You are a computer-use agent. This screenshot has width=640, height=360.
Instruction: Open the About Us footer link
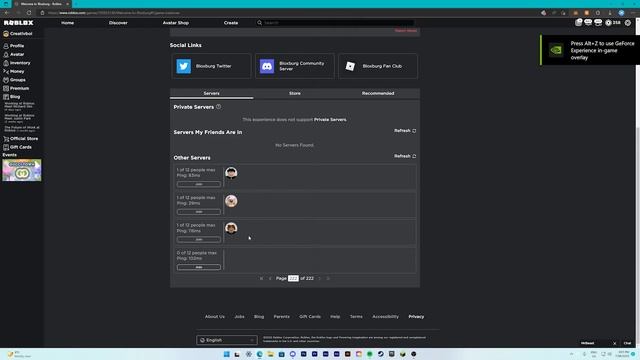point(215,317)
